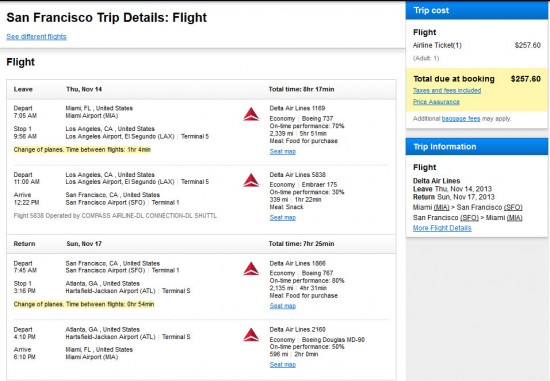Viewport: 550px width, 381px height.
Task: Click the Trip cost panel header
Action: click(x=477, y=11)
